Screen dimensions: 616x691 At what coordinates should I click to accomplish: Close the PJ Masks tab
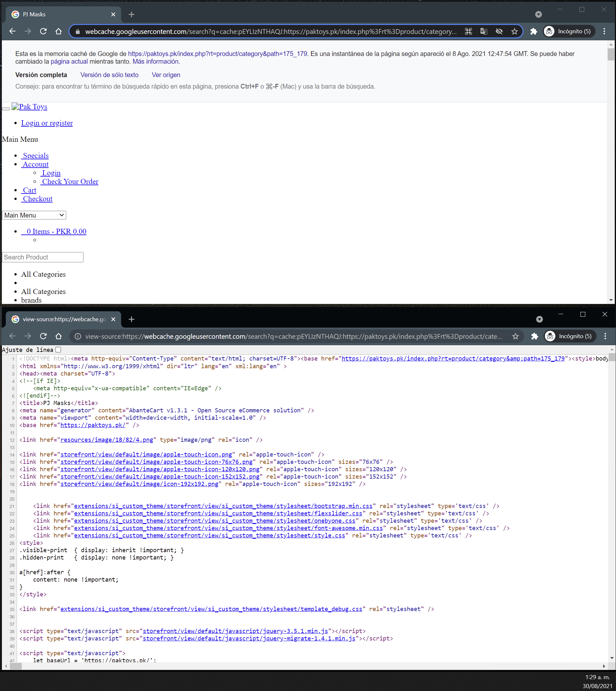tap(113, 14)
